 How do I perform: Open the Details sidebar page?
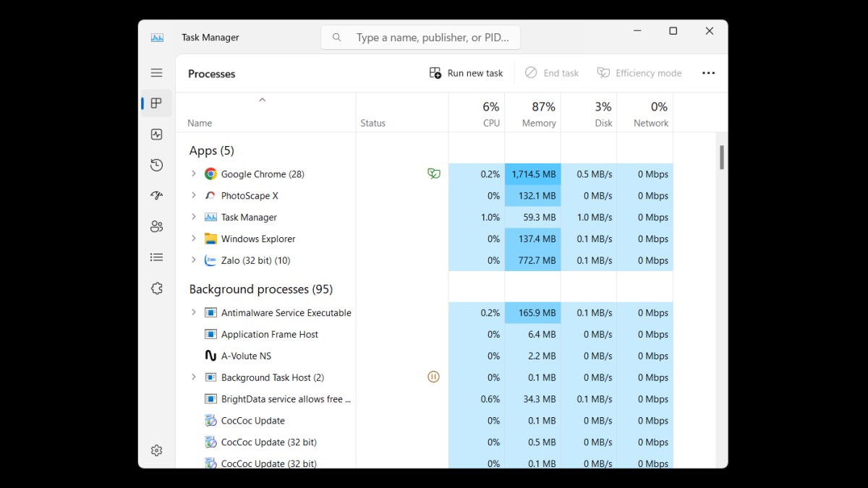[156, 257]
